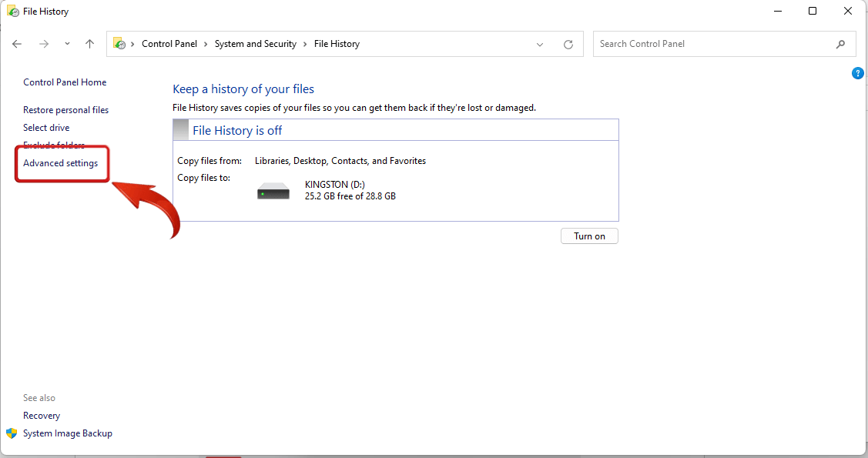Click the search magnifier icon
This screenshot has height=458, width=868.
841,44
